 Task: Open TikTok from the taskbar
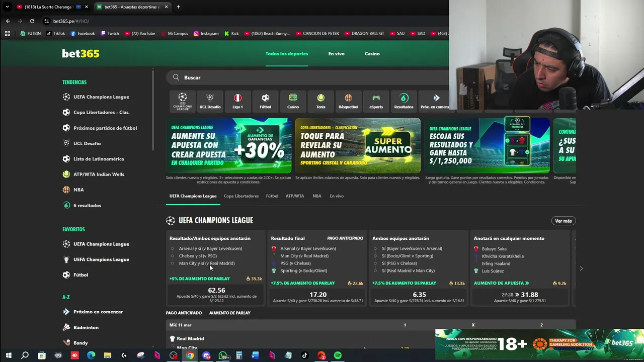tap(304, 355)
